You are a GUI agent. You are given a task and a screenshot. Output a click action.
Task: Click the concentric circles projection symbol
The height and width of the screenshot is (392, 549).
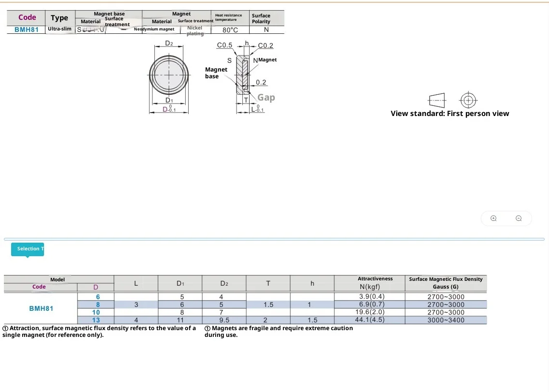468,101
